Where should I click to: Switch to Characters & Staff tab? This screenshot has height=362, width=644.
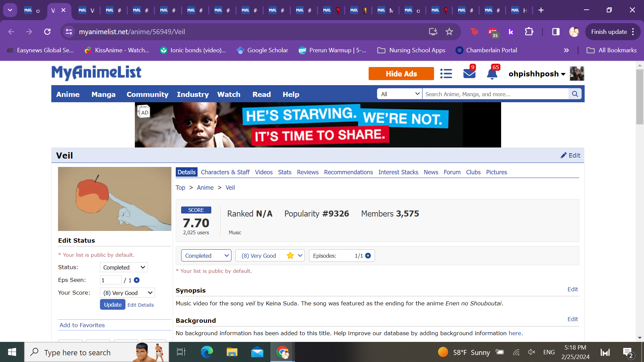click(225, 172)
